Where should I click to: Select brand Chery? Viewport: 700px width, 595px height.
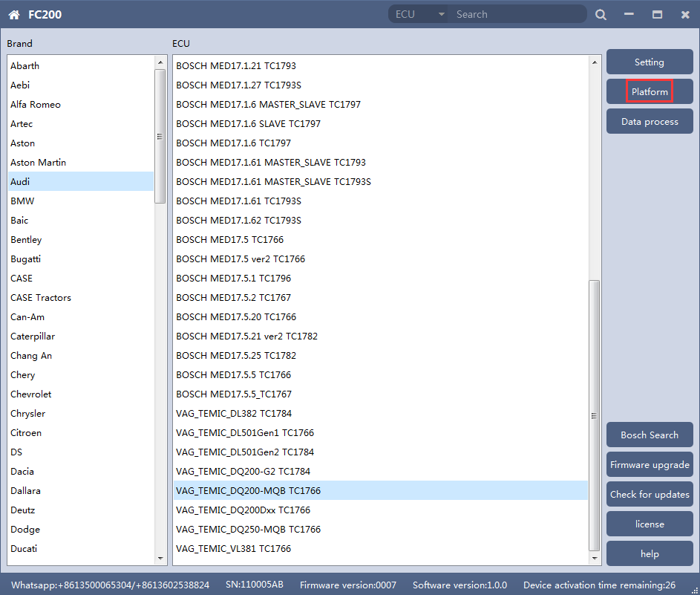pyautogui.click(x=81, y=375)
